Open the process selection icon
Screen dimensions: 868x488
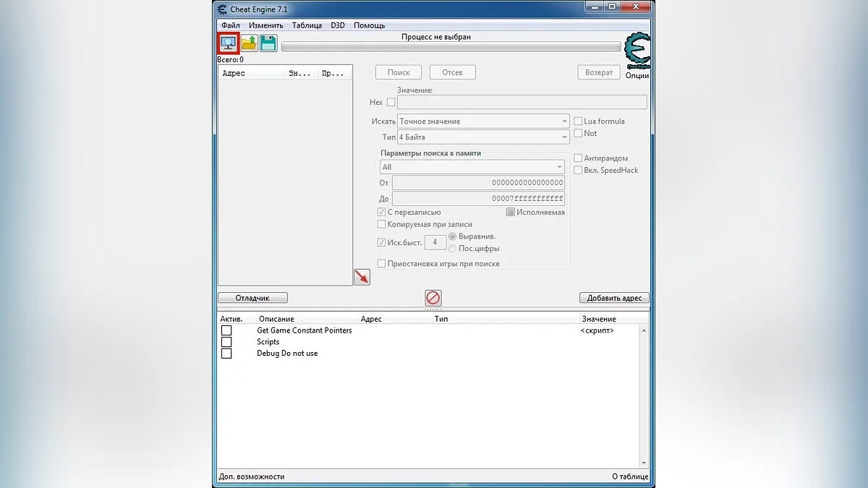[229, 43]
